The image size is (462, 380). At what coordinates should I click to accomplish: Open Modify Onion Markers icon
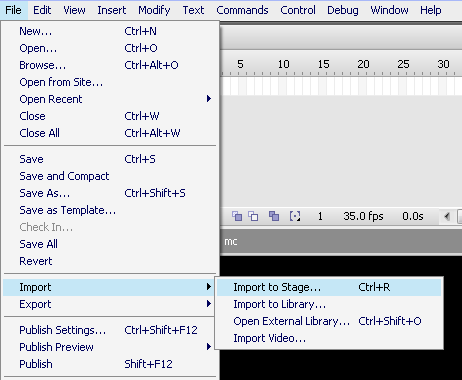point(295,216)
